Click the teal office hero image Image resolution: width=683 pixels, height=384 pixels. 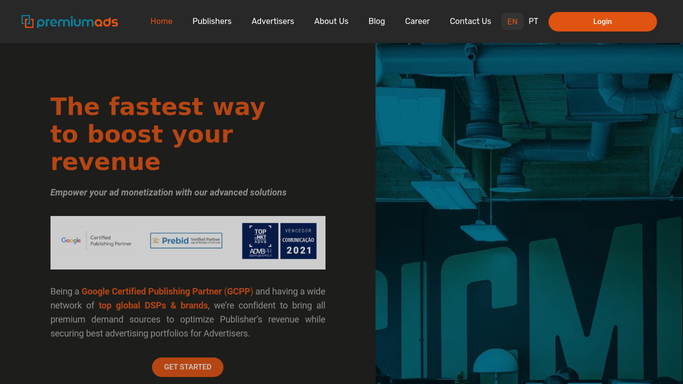529,213
